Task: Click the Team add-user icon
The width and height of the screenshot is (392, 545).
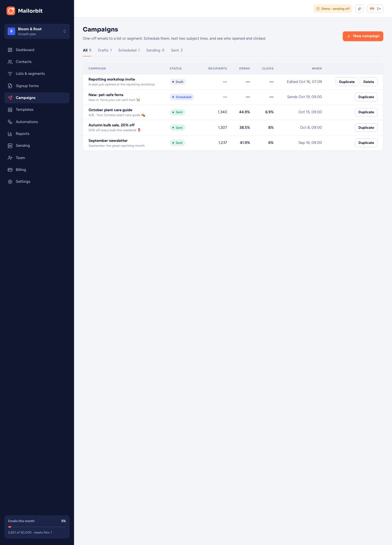Action: pos(10,158)
